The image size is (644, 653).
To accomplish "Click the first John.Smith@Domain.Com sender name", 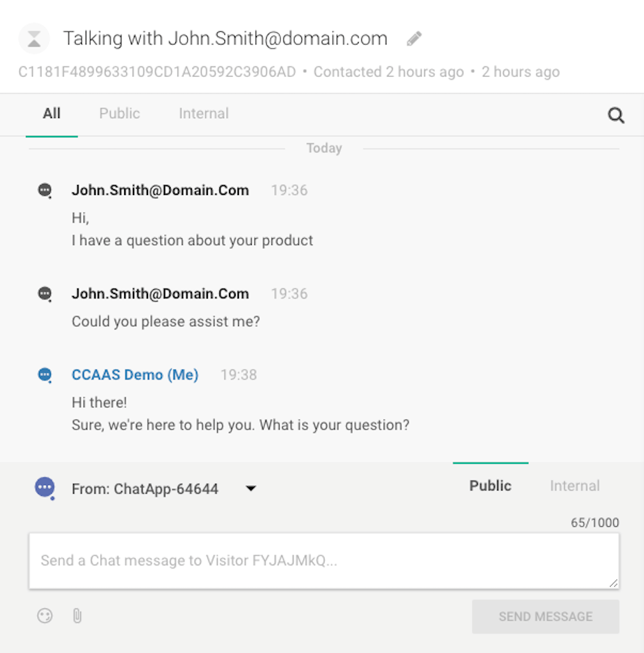I will tap(160, 190).
